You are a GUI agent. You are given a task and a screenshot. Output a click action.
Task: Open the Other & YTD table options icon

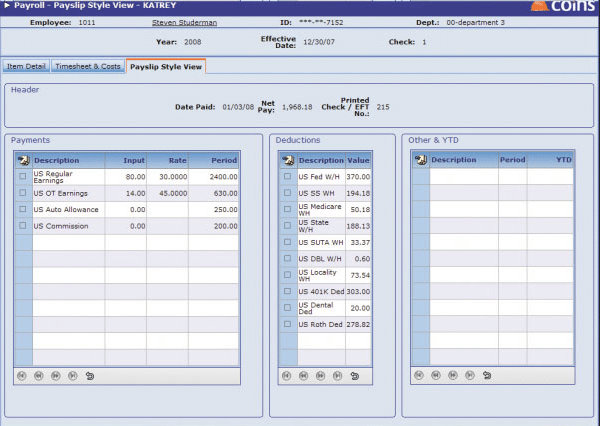coord(421,160)
